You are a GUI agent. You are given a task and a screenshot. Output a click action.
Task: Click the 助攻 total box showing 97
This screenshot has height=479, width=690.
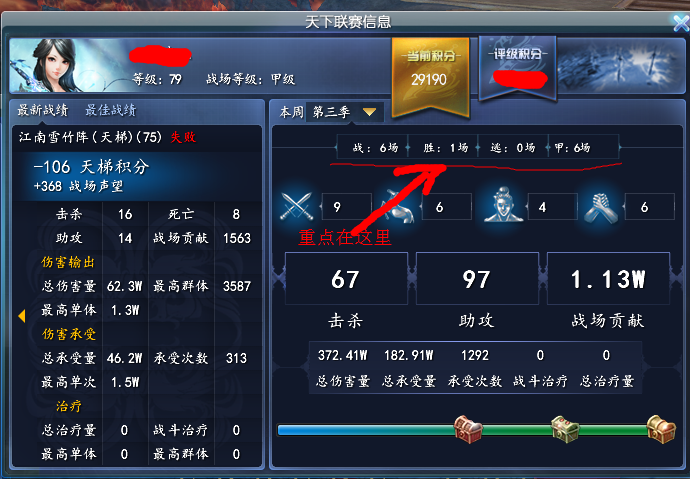click(x=477, y=278)
